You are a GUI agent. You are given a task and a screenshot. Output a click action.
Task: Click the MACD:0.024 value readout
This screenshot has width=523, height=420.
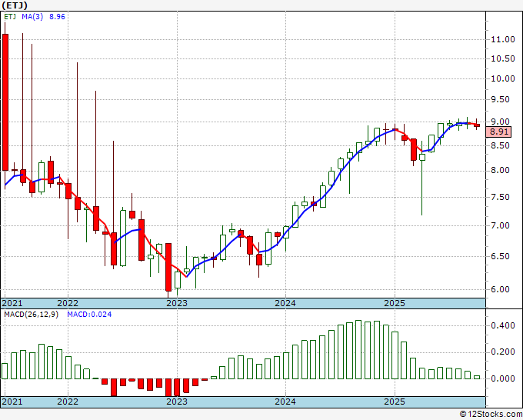click(89, 315)
